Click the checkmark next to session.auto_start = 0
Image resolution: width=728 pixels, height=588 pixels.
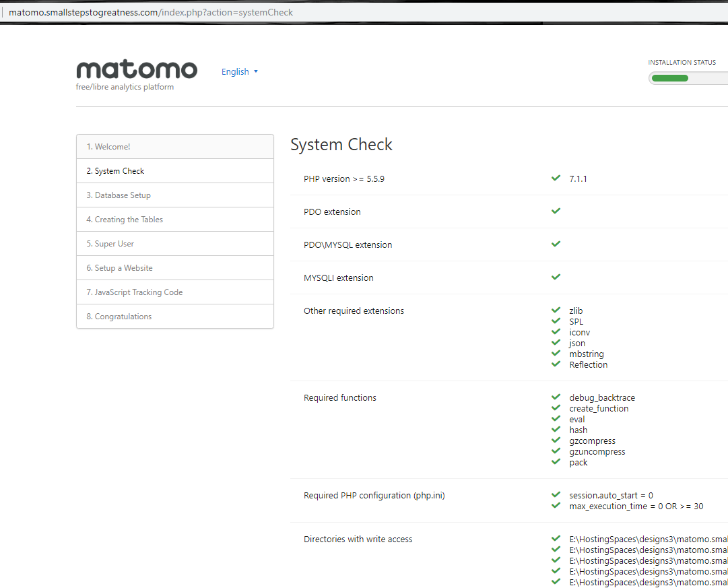coord(556,494)
